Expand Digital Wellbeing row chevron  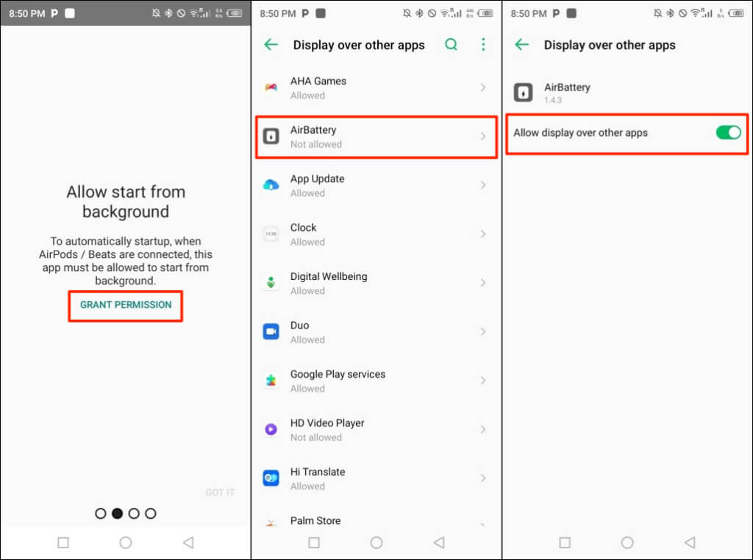[x=482, y=283]
